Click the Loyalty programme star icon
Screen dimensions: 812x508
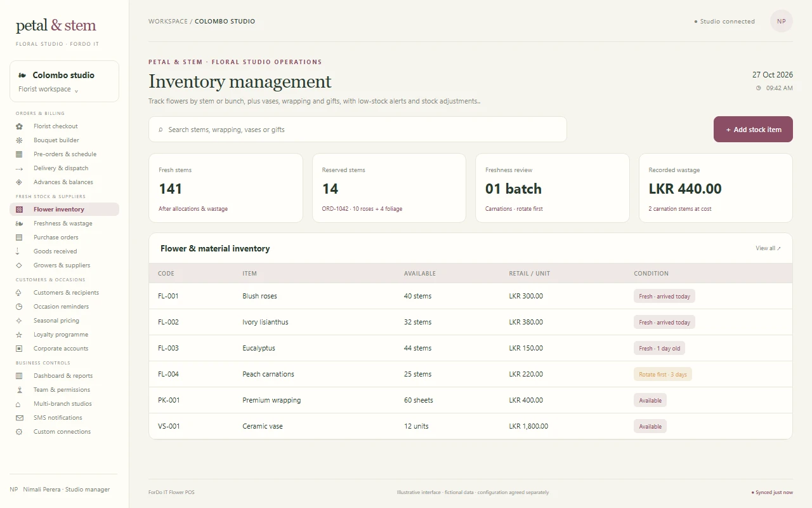point(19,335)
